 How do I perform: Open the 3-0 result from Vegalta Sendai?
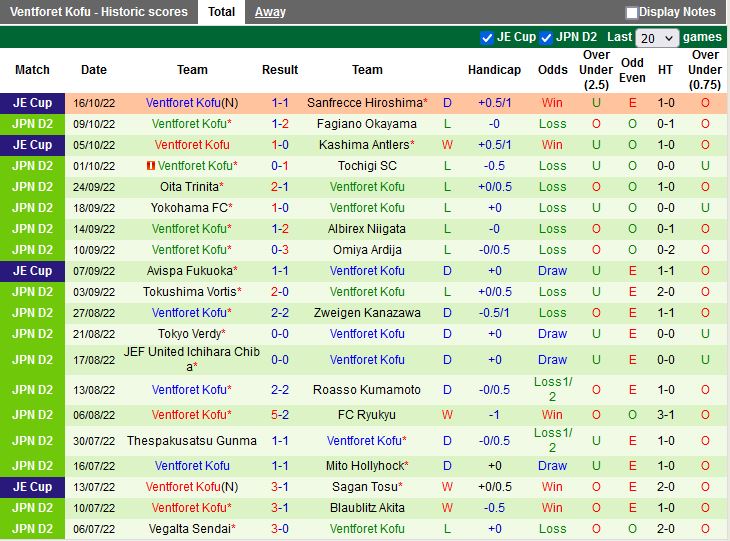(x=280, y=528)
